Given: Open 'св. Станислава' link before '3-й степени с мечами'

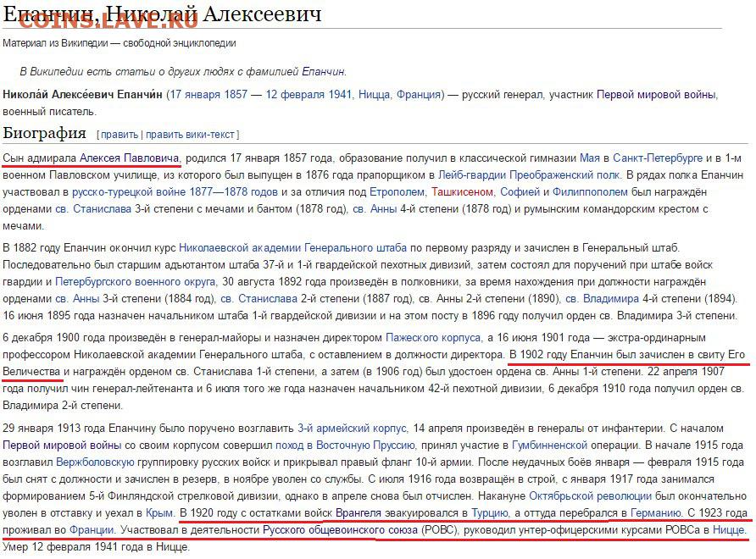Looking at the screenshot, I should coord(93,209).
